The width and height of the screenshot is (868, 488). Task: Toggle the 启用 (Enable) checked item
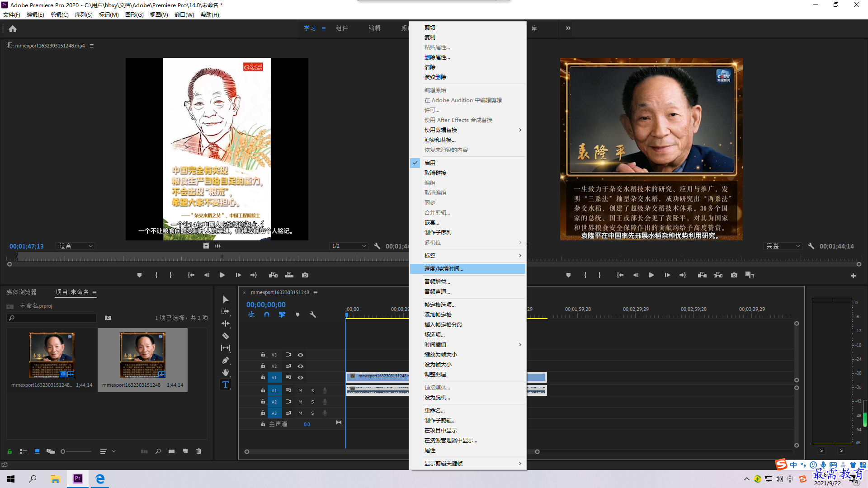point(467,163)
